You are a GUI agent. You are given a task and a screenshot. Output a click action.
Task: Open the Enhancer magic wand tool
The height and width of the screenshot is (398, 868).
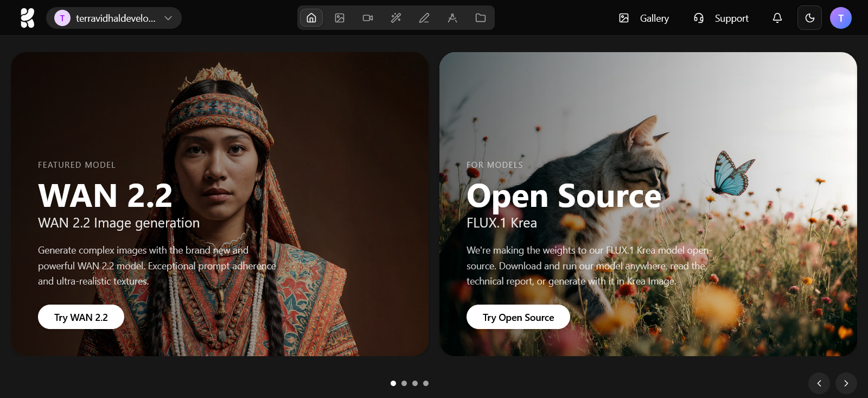[x=396, y=18]
